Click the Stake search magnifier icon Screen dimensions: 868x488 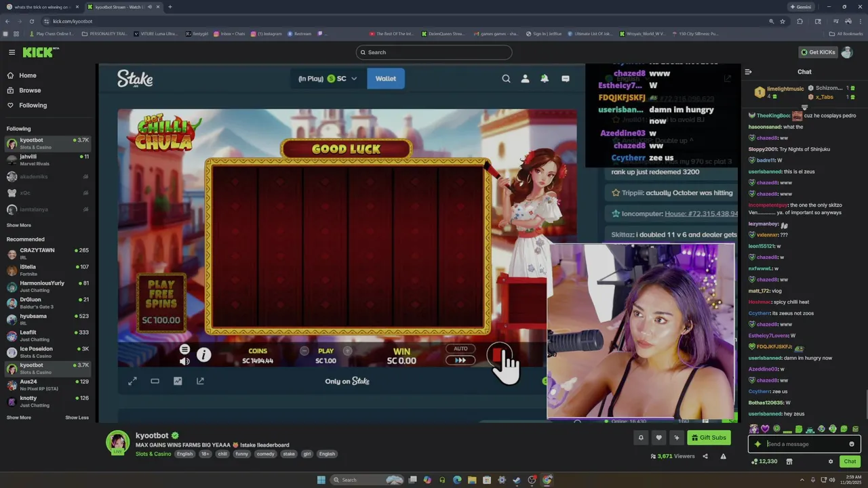tap(506, 79)
